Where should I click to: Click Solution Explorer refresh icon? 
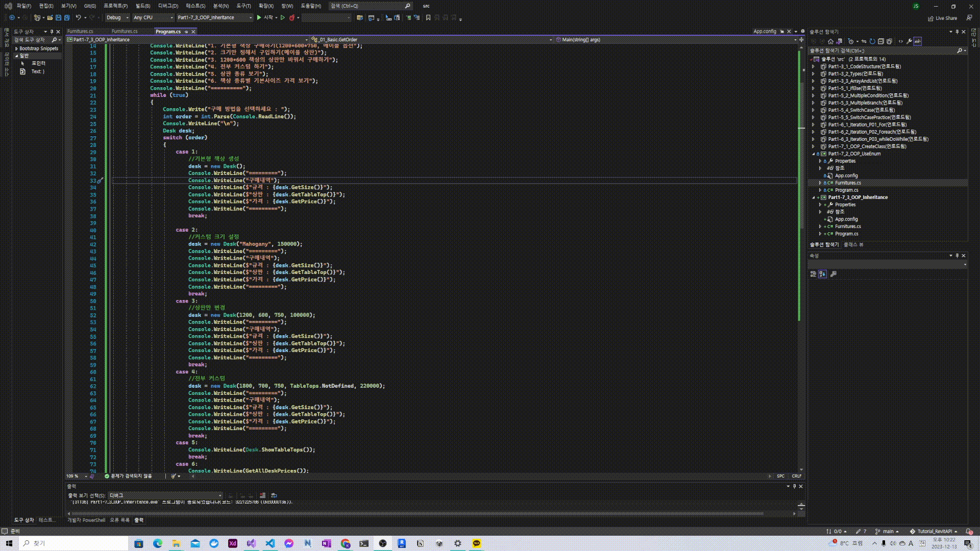pos(872,41)
